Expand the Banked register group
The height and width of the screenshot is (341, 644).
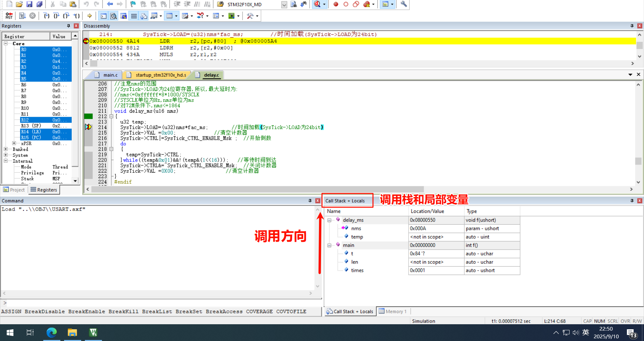(x=6, y=149)
